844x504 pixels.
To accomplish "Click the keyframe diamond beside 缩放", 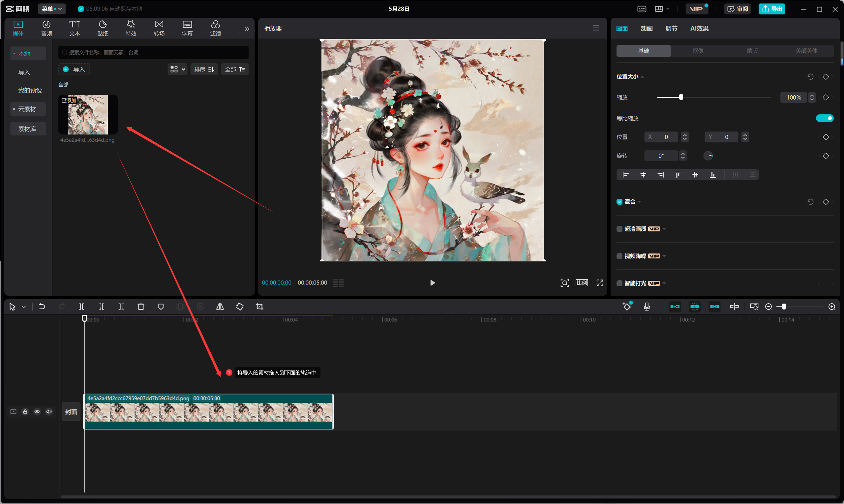I will point(825,97).
